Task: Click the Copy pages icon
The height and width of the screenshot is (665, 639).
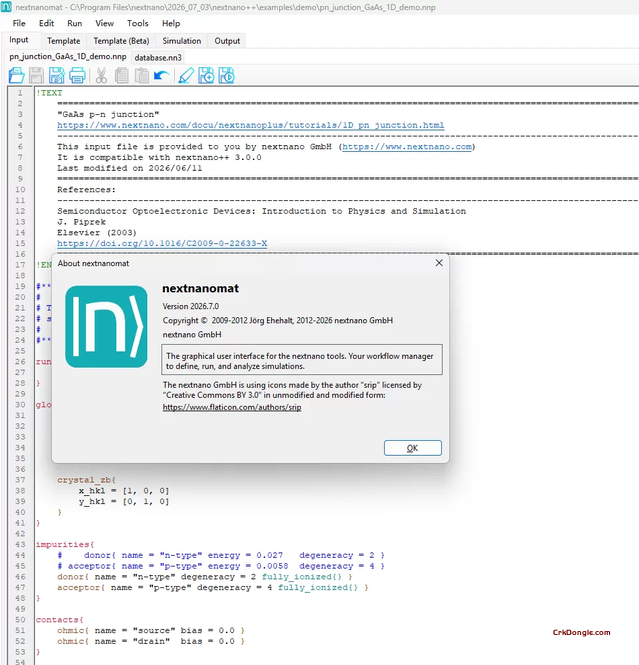Action: click(122, 75)
